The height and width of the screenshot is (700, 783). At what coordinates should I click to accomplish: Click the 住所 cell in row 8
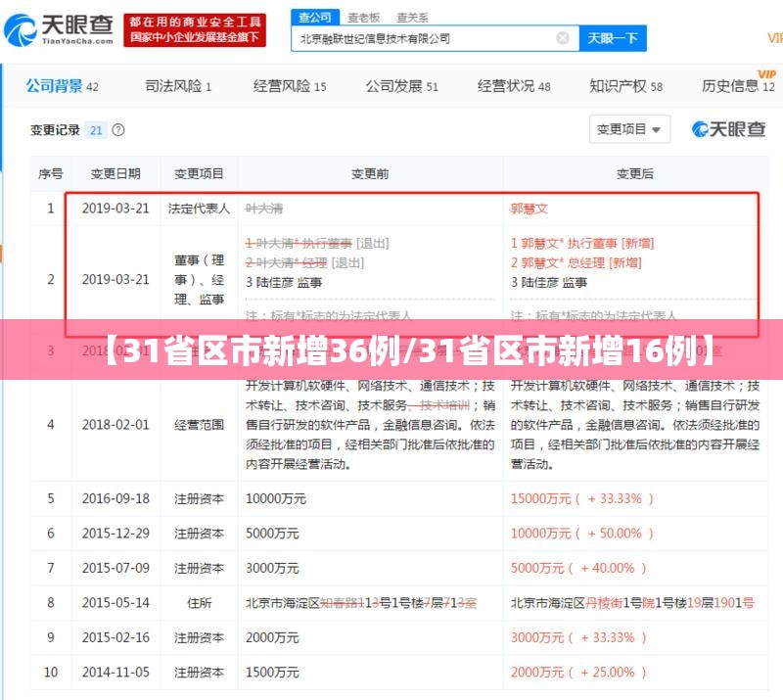(x=199, y=603)
